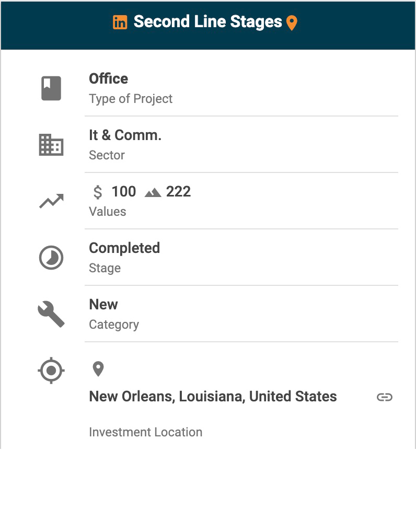The height and width of the screenshot is (532, 416).
Task: Click the 100 dollar value
Action: coord(124,192)
